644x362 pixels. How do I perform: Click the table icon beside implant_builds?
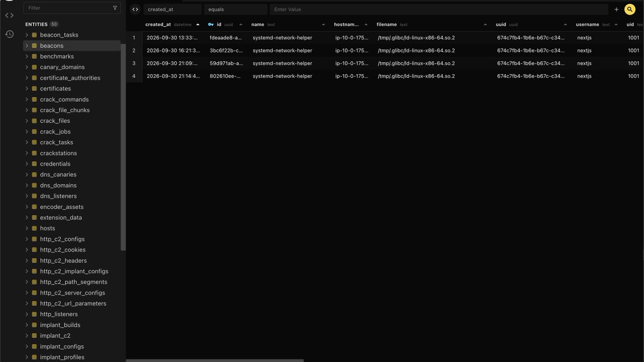pyautogui.click(x=34, y=325)
